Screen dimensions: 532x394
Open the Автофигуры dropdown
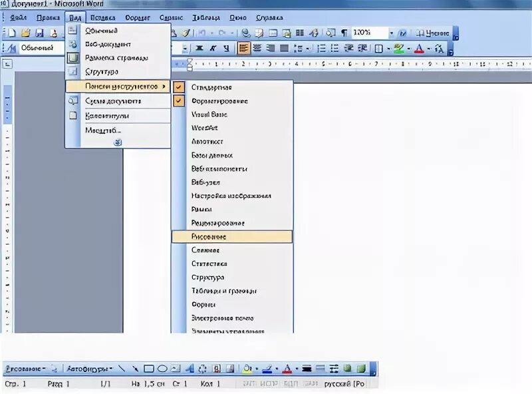pos(90,369)
